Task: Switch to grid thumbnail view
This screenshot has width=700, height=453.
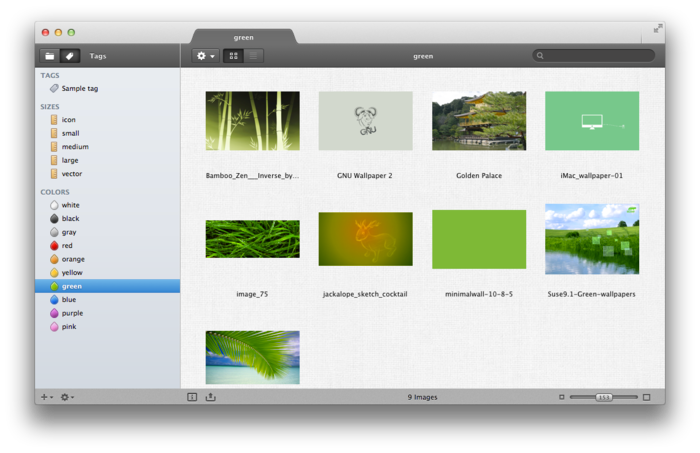Action: tap(233, 56)
